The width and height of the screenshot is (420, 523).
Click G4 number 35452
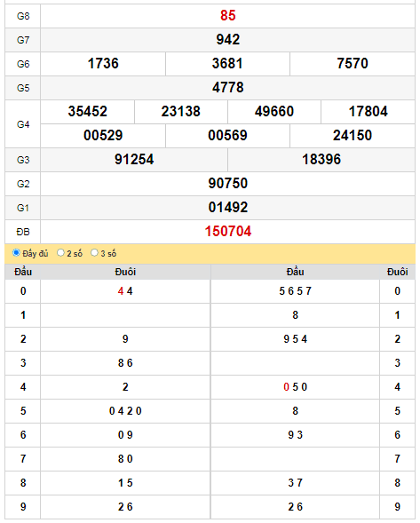88,111
